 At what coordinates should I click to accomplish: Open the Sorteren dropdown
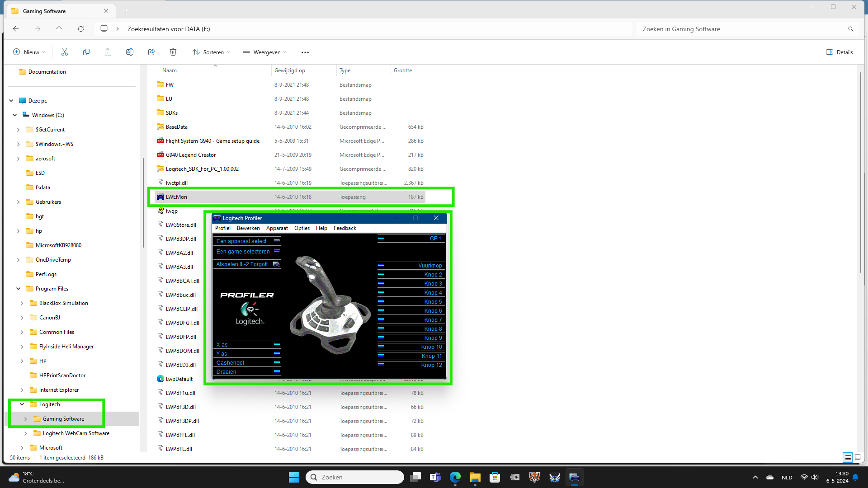[x=211, y=52]
